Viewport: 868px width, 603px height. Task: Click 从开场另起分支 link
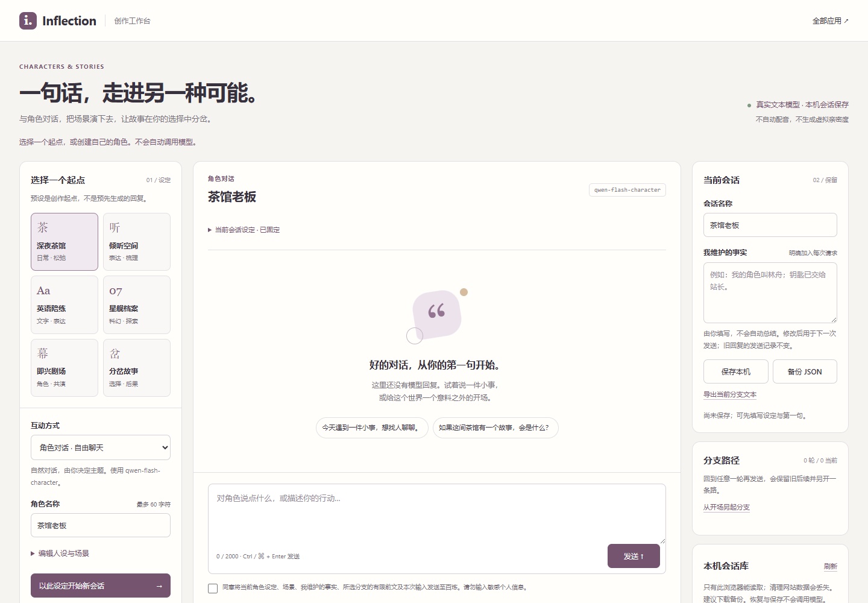726,507
